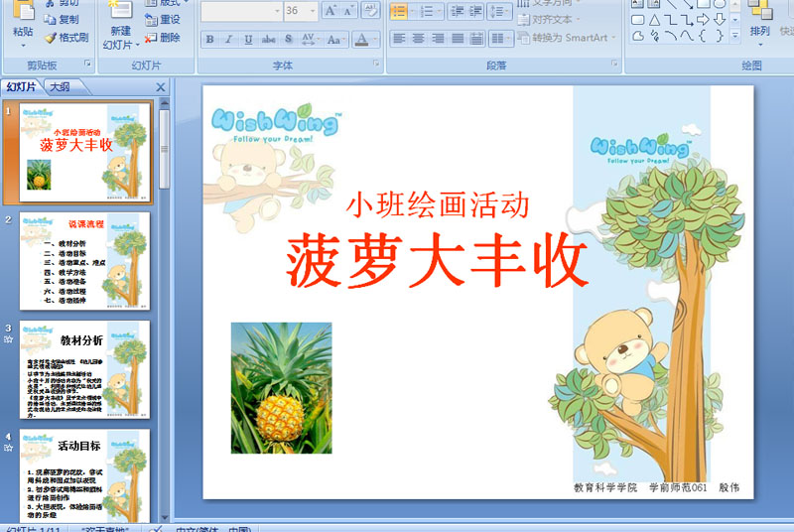This screenshot has width=794, height=532.
Task: Select the right brace shape
Action: [x=719, y=36]
